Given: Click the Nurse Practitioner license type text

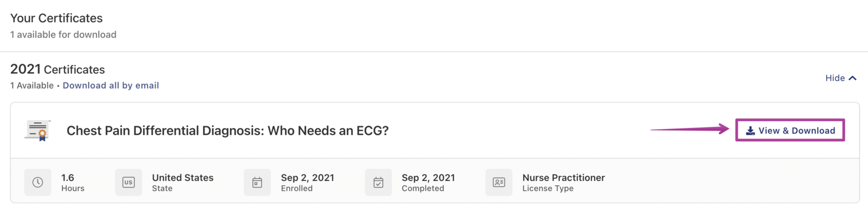Looking at the screenshot, I should 564,178.
